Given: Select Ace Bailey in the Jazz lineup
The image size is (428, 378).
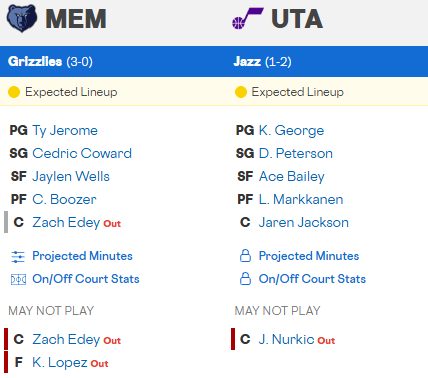Looking at the screenshot, I should pos(292,177).
